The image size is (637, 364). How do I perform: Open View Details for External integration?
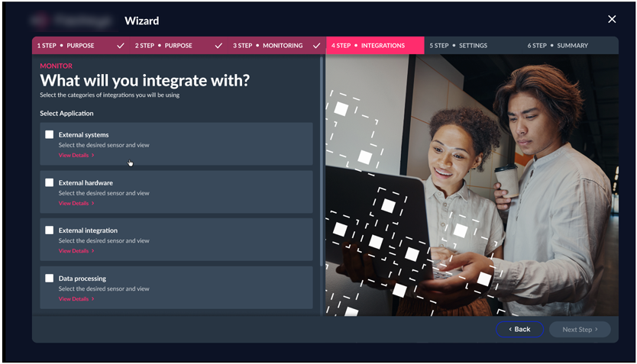[76, 250]
